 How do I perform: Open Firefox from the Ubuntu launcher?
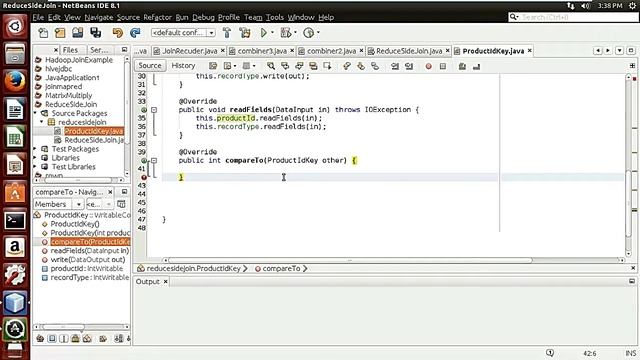pos(15,82)
